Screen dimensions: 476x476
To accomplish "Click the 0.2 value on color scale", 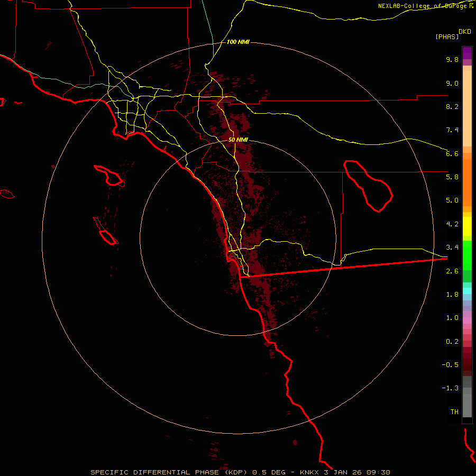I will [x=452, y=342].
